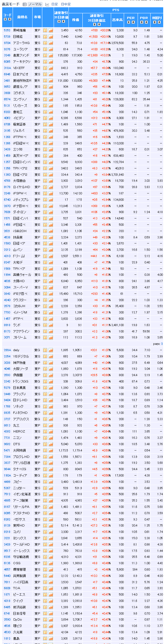167x644 pixels.
Task: Open stock code 5352 link
Action: point(7,30)
